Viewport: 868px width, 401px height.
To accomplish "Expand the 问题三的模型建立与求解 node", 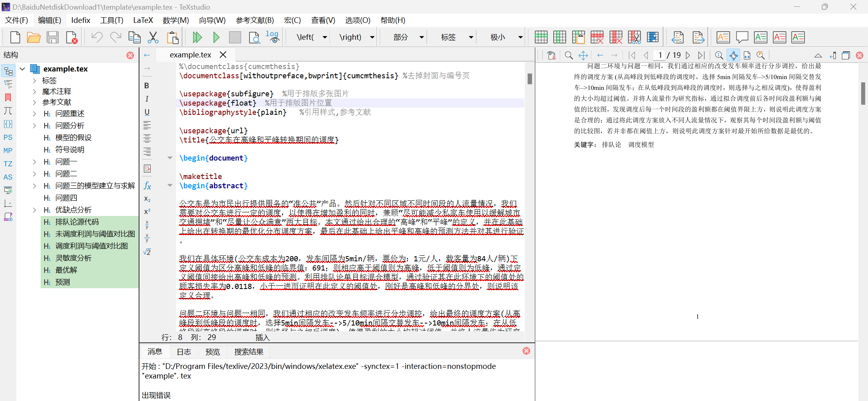I will pos(35,186).
